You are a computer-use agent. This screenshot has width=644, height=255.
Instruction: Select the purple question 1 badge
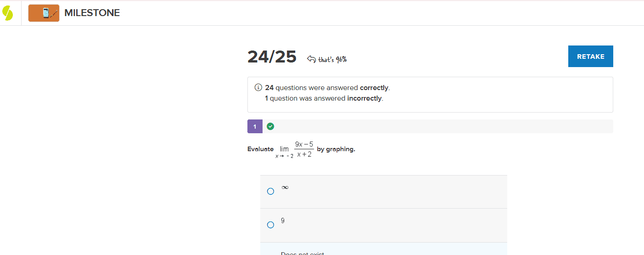(x=255, y=126)
